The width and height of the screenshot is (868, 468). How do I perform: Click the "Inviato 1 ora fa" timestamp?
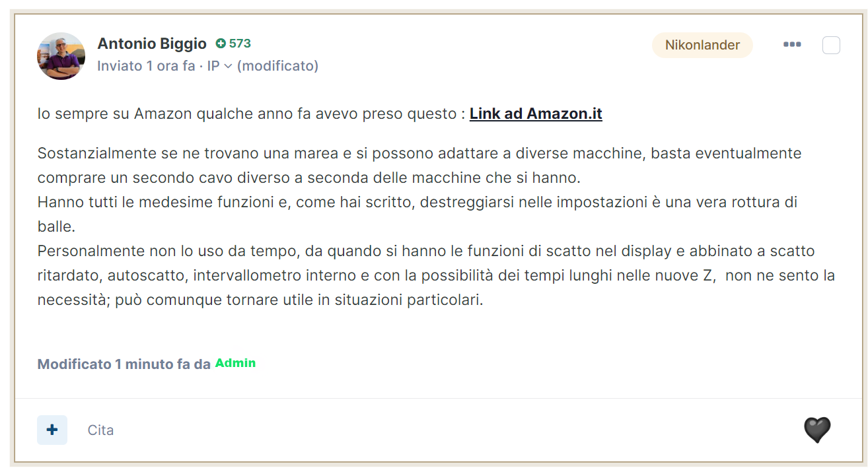coord(147,66)
